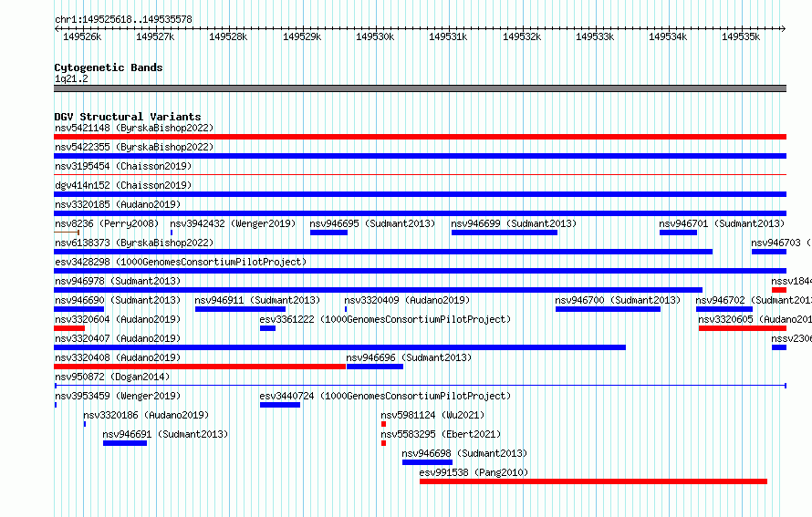Screen dimensions: 812x517
Task: Click the chr1:149525618..149535578 coordinate label
Action: coord(123,19)
